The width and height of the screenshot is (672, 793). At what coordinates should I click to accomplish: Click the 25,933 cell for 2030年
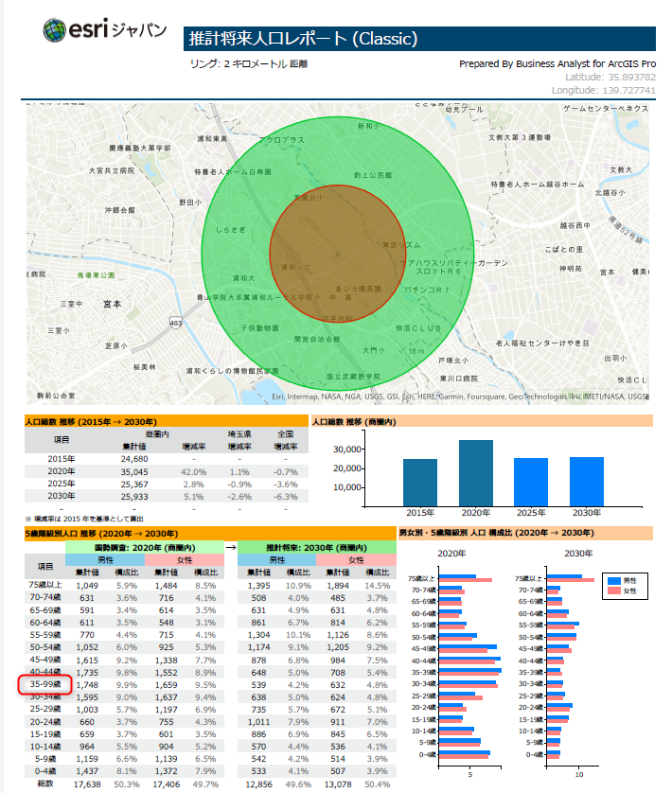point(134,497)
